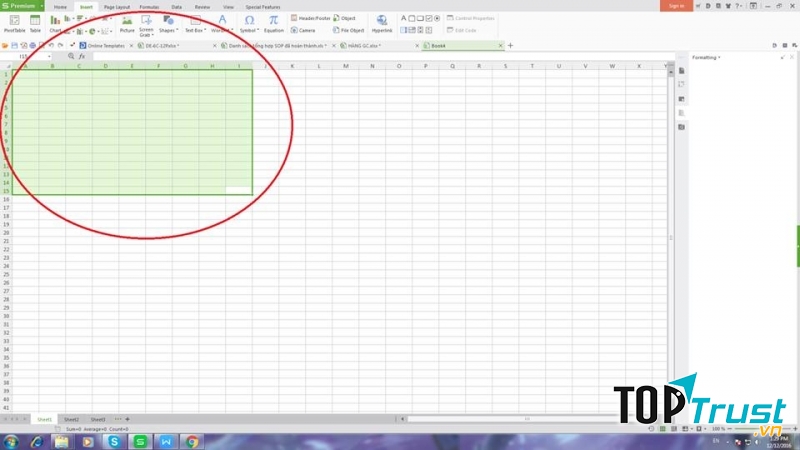Click the Chart icon

tap(55, 22)
